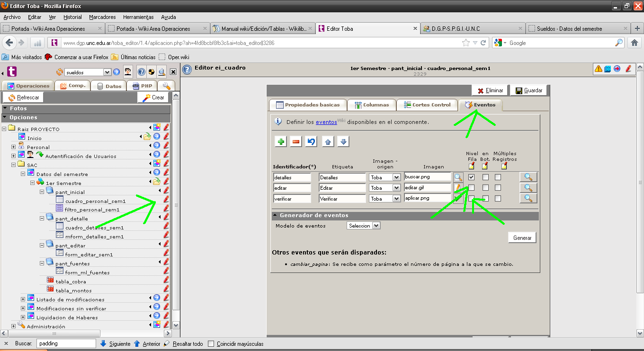Screen dimensions: 644x351
Task: Click the left panel close X icon
Action: tap(173, 72)
